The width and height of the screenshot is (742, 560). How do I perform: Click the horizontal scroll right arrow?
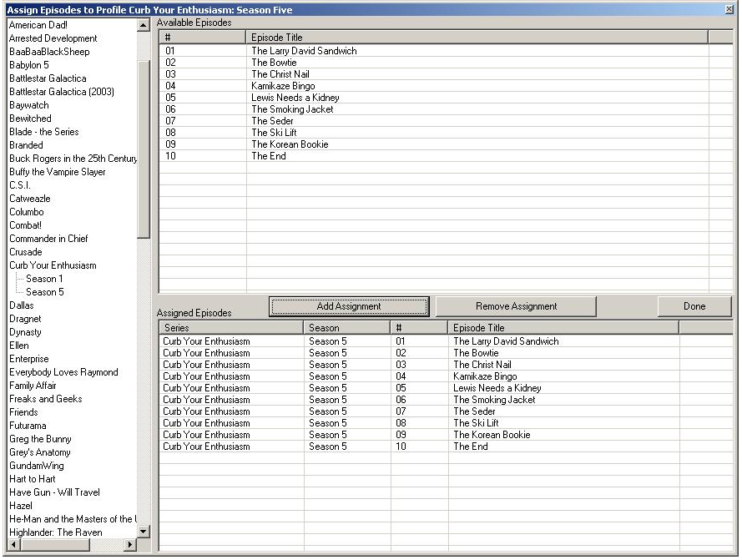pos(130,545)
